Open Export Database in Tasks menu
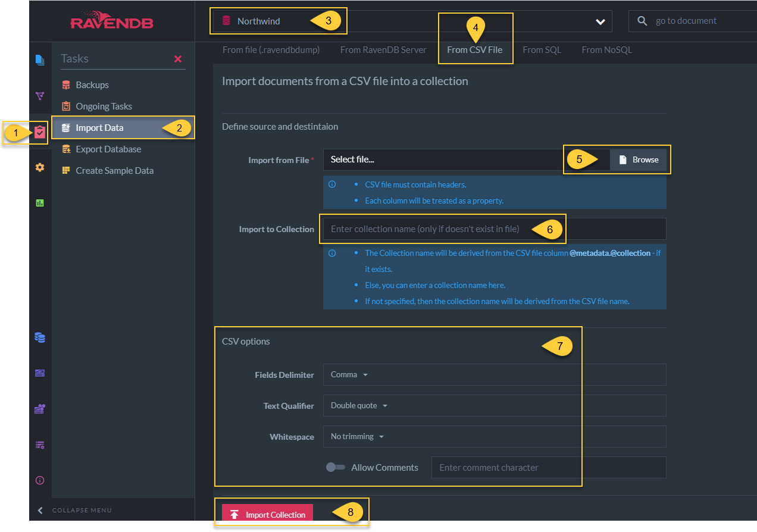The width and height of the screenshot is (757, 532). [x=108, y=149]
